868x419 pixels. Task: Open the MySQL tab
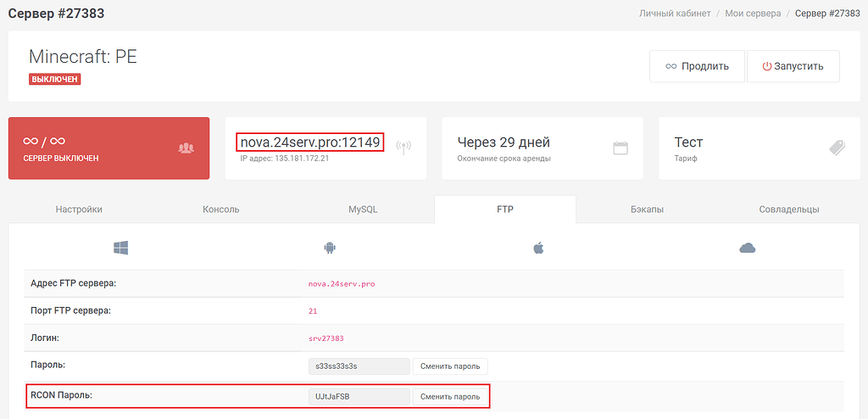[x=363, y=209]
